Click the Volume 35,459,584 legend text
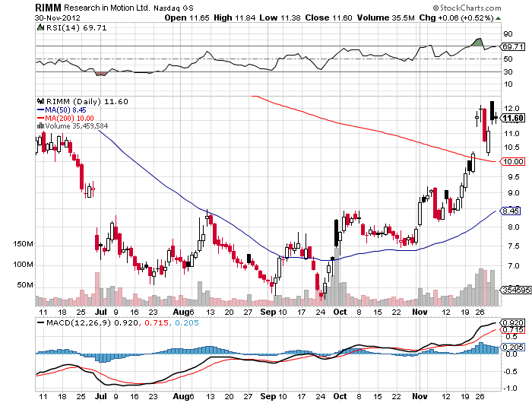This screenshot has width=532, height=403. point(76,126)
